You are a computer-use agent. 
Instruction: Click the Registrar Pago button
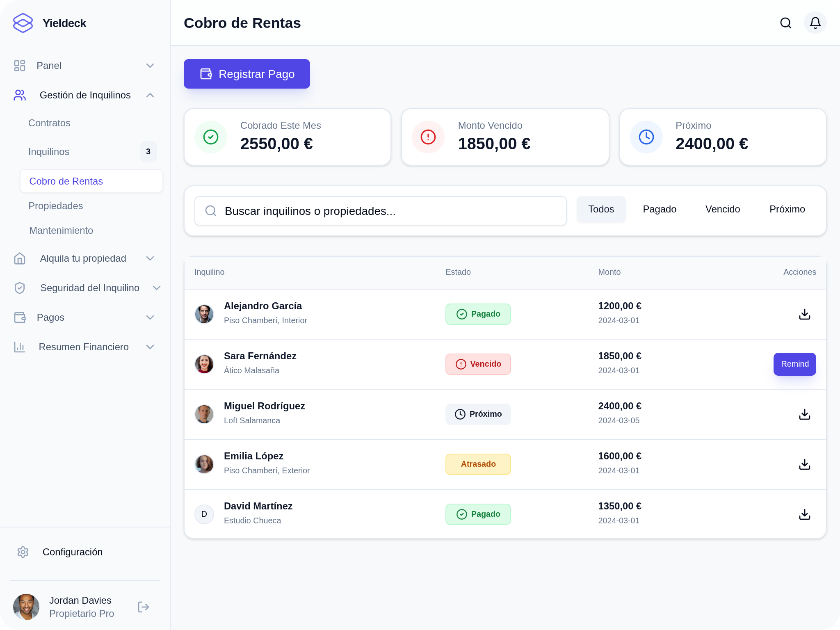[247, 74]
